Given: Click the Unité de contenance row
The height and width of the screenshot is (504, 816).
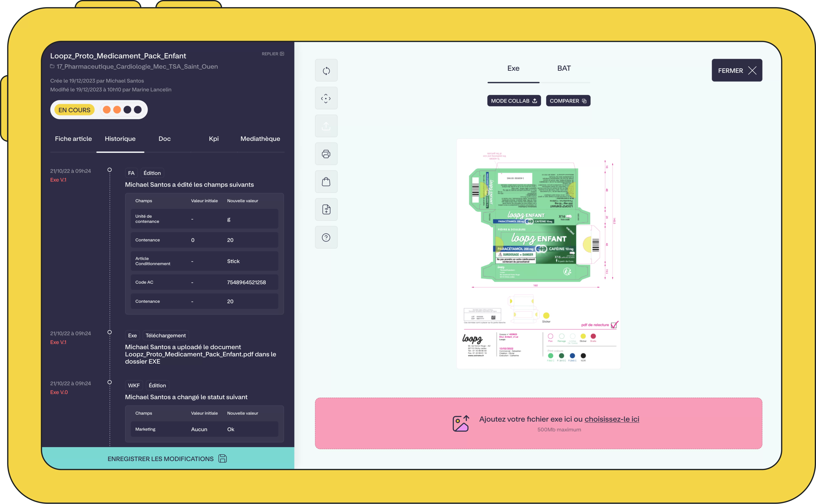Looking at the screenshot, I should point(204,219).
